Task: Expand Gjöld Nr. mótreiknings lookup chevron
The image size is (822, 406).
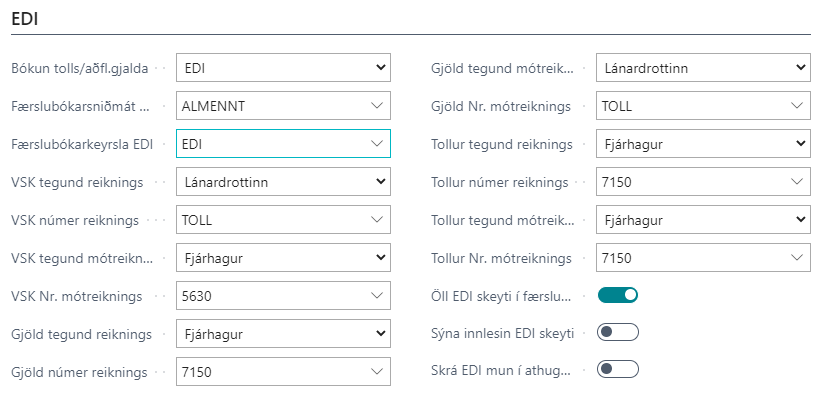Action: pos(797,105)
